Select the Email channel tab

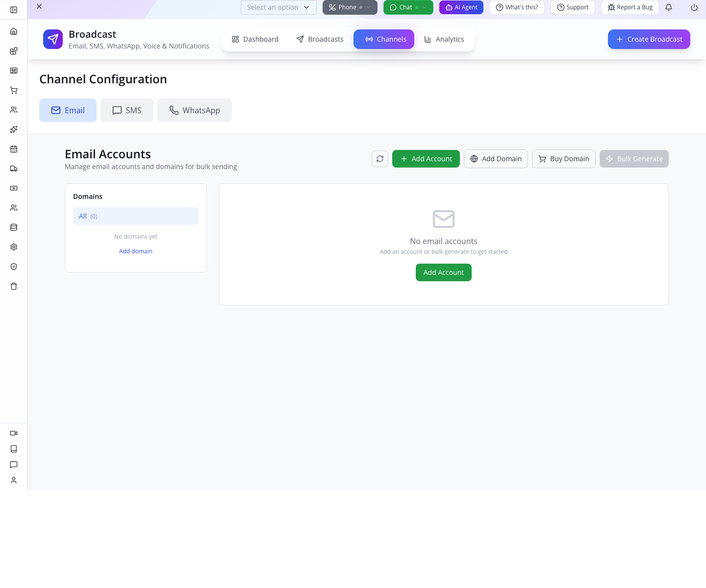pyautogui.click(x=68, y=110)
